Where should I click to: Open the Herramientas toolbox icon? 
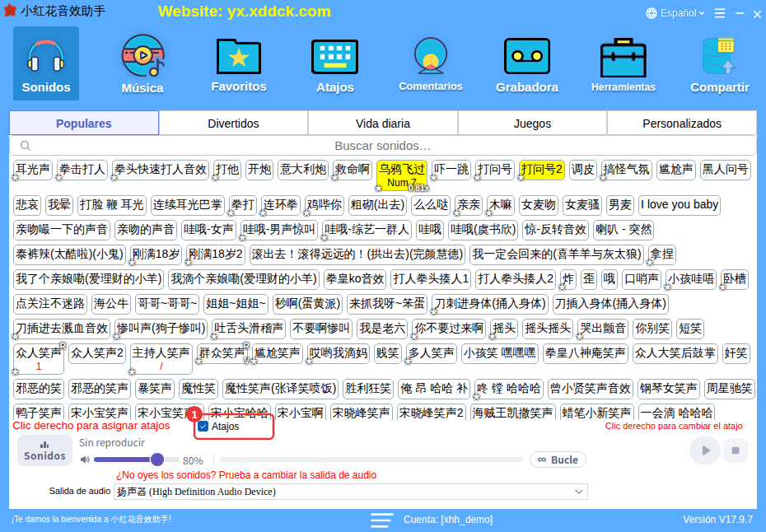click(x=623, y=58)
